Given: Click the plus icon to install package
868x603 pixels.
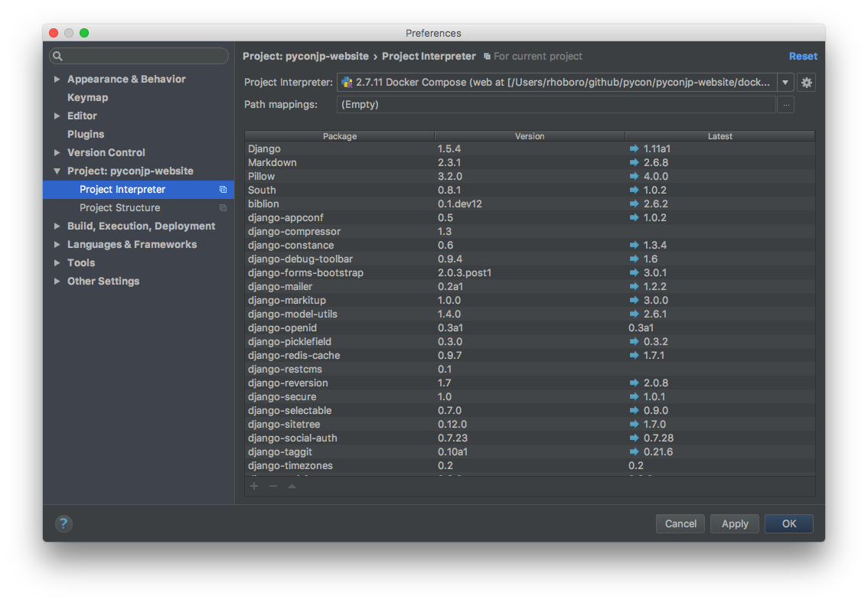Looking at the screenshot, I should (x=254, y=486).
